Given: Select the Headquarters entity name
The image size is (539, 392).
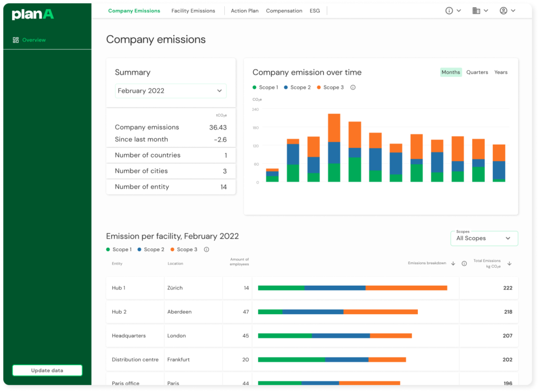Looking at the screenshot, I should pos(128,336).
